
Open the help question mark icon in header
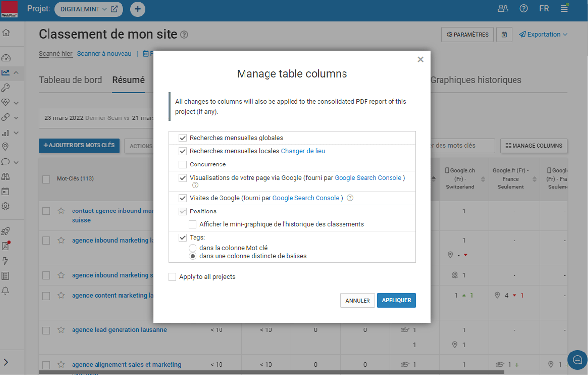coord(524,9)
